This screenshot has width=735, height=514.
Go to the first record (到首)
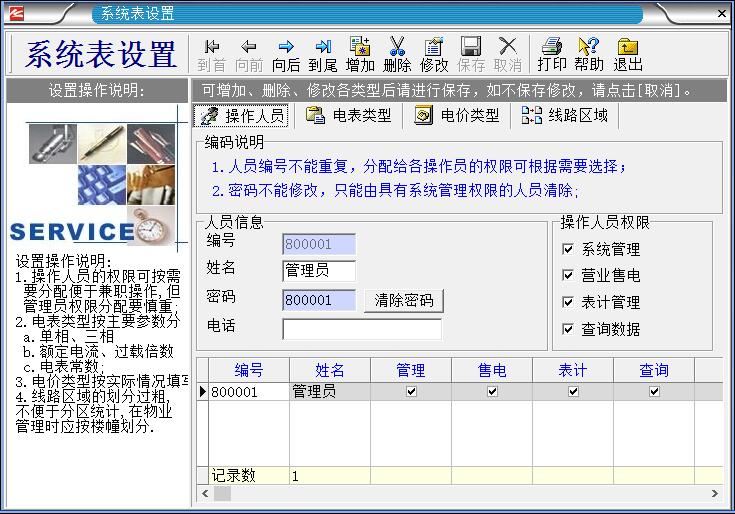(211, 54)
